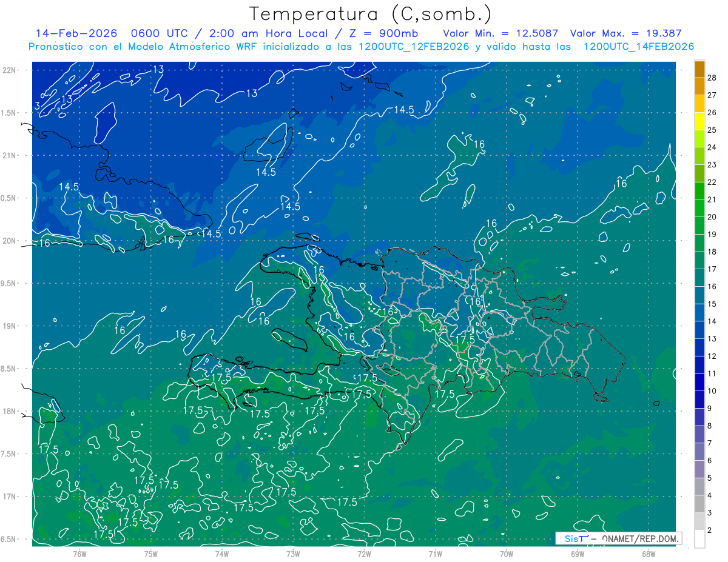Click the colorbar label "19"
The width and height of the screenshot is (728, 562).
tap(712, 234)
